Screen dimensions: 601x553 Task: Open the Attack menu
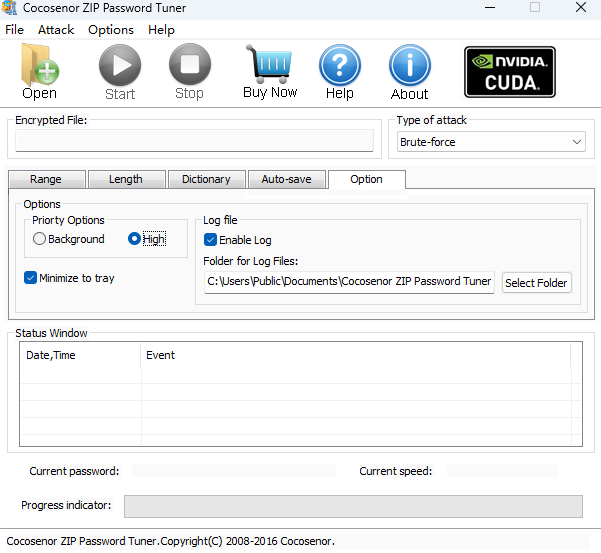click(56, 30)
